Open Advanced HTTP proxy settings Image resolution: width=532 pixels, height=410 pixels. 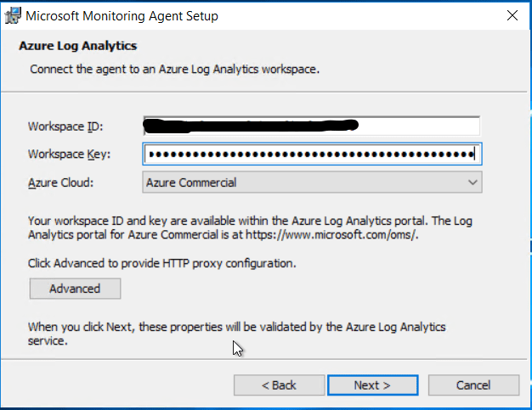(75, 289)
